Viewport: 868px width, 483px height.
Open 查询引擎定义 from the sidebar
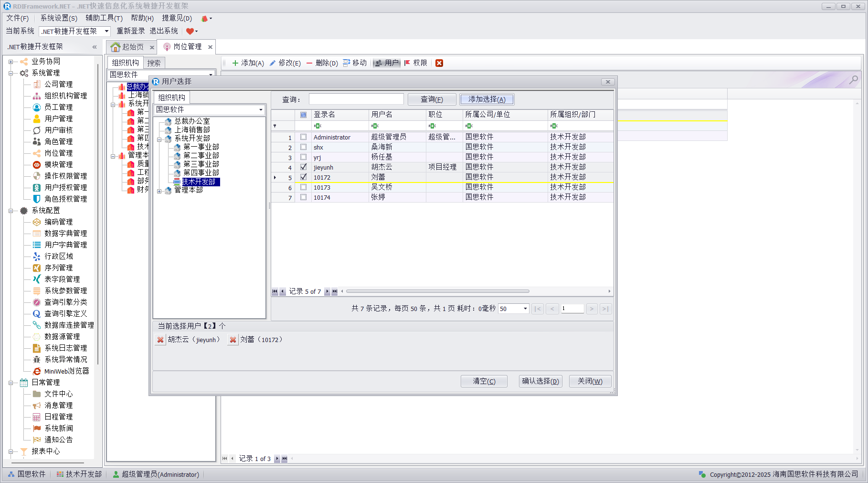pos(65,314)
